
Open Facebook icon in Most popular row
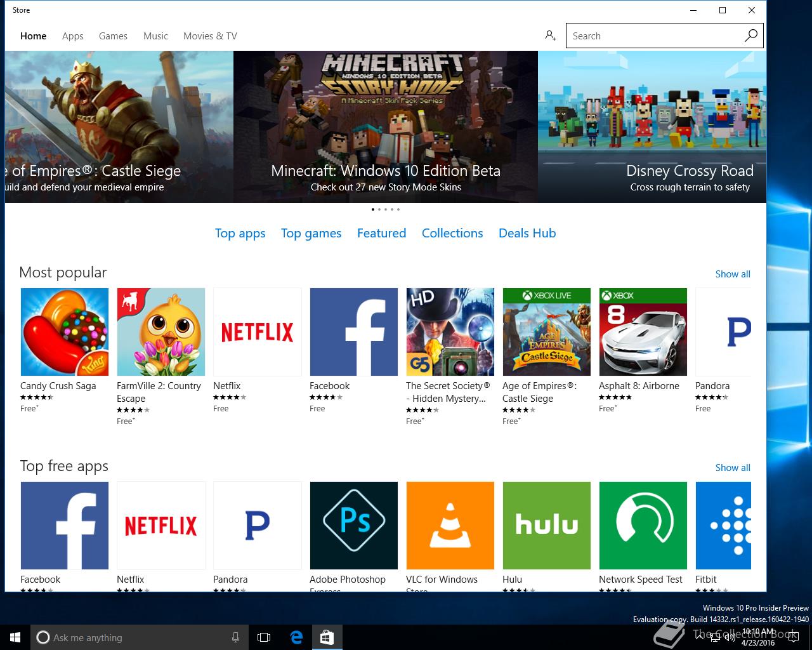pos(354,332)
